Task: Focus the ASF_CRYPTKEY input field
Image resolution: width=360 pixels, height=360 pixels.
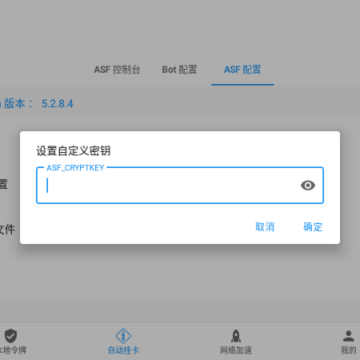Action: point(180,185)
